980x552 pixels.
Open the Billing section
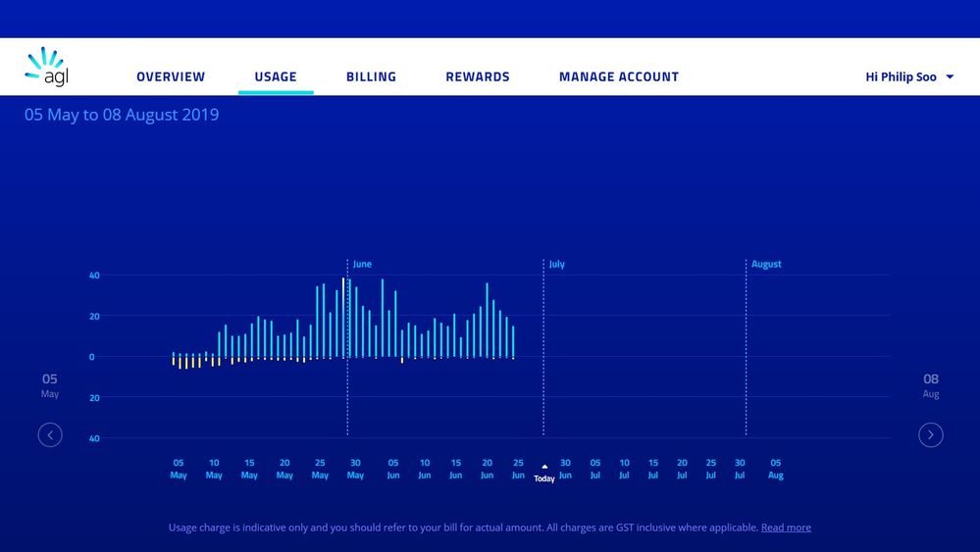371,76
